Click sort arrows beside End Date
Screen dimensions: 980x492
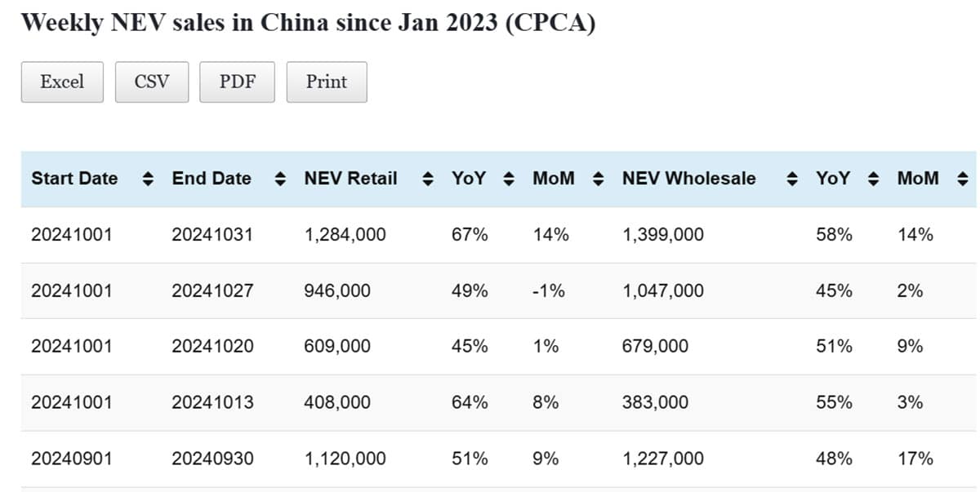[281, 179]
